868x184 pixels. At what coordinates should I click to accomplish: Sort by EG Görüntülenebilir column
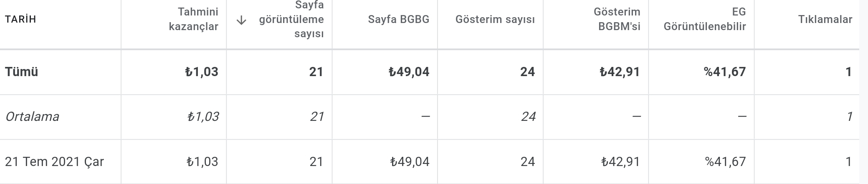705,19
